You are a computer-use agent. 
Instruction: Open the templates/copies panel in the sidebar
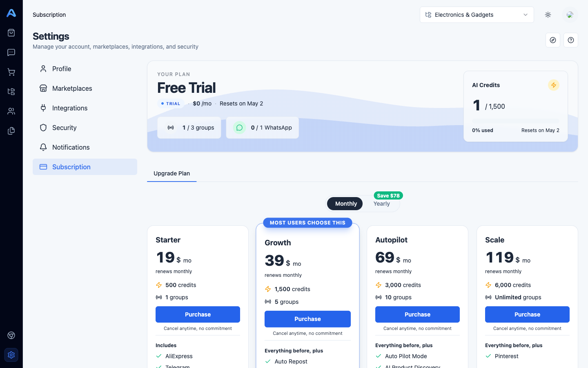[11, 130]
